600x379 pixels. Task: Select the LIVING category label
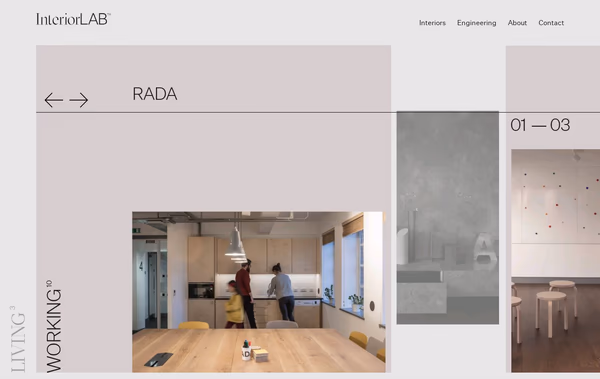pyautogui.click(x=18, y=339)
